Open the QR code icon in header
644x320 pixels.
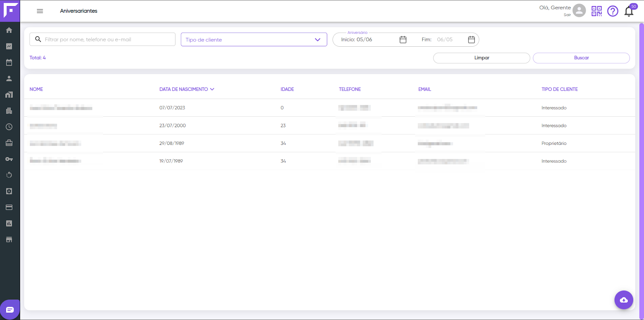tap(597, 11)
